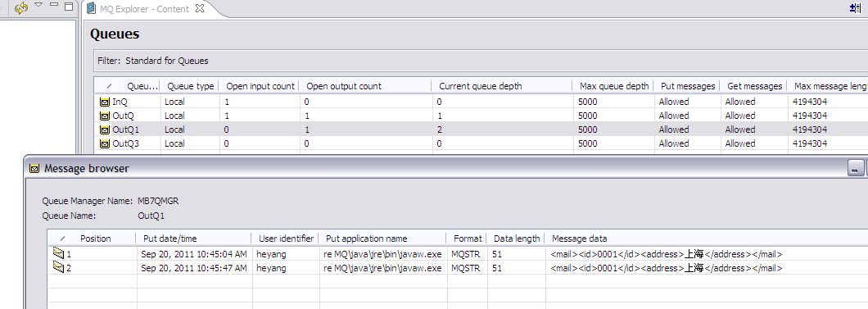
Task: Minimize the left navigator panel
Action: (x=54, y=6)
